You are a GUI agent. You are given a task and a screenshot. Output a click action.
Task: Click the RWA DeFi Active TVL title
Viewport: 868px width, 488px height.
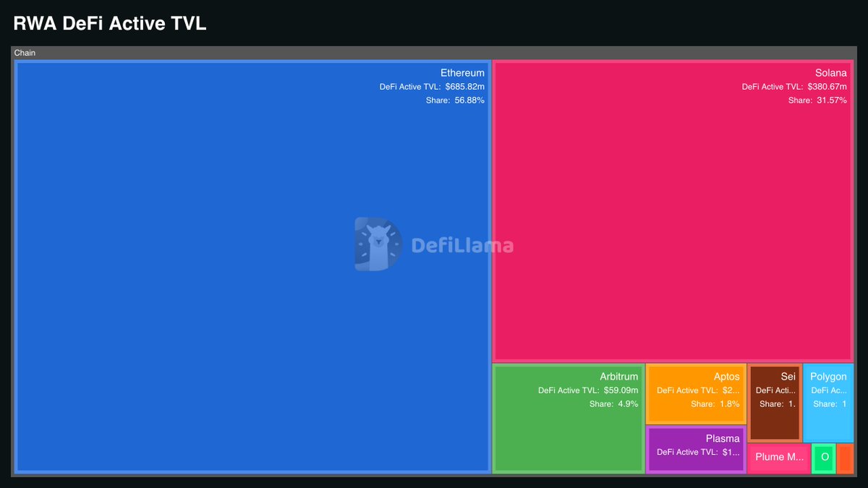point(110,23)
